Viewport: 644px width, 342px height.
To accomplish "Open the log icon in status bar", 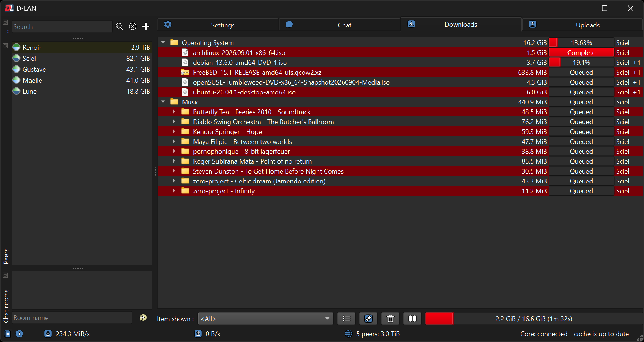I will coord(8,334).
